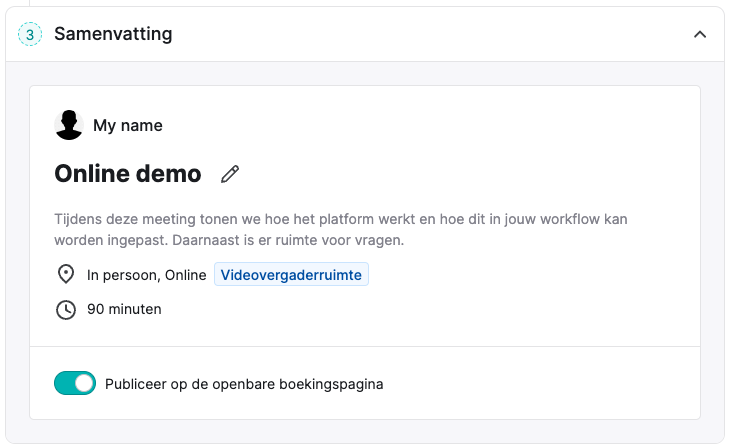Click the In persoon, Online location text

[147, 275]
